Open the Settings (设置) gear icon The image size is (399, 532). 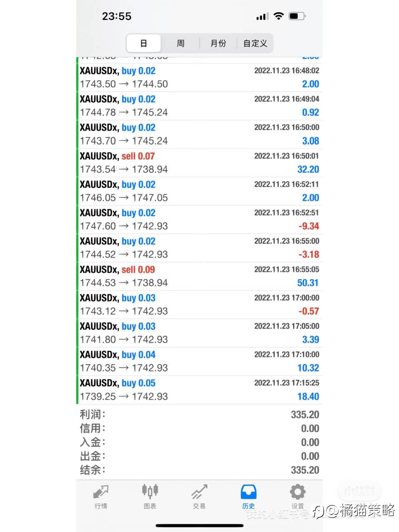pos(298,493)
